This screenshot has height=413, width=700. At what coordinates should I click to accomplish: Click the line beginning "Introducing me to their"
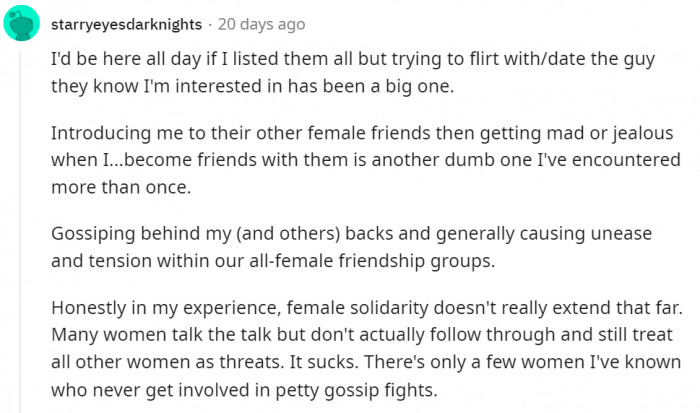[358, 134]
